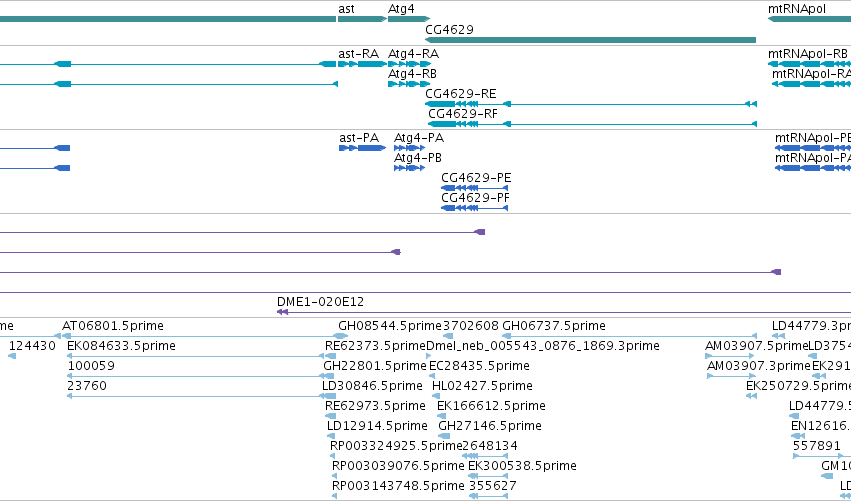The height and width of the screenshot is (501, 851).
Task: Click EST EC28435.5prime
Action: point(433,377)
